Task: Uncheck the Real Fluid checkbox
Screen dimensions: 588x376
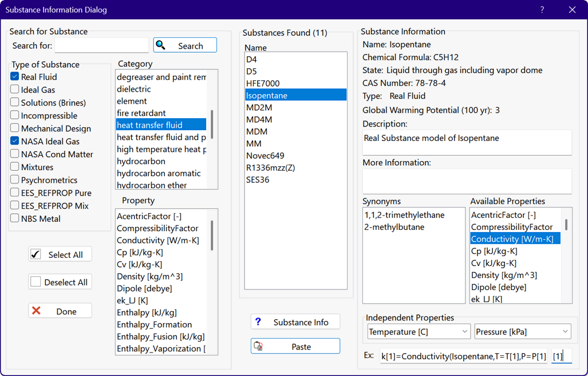Action: (15, 77)
